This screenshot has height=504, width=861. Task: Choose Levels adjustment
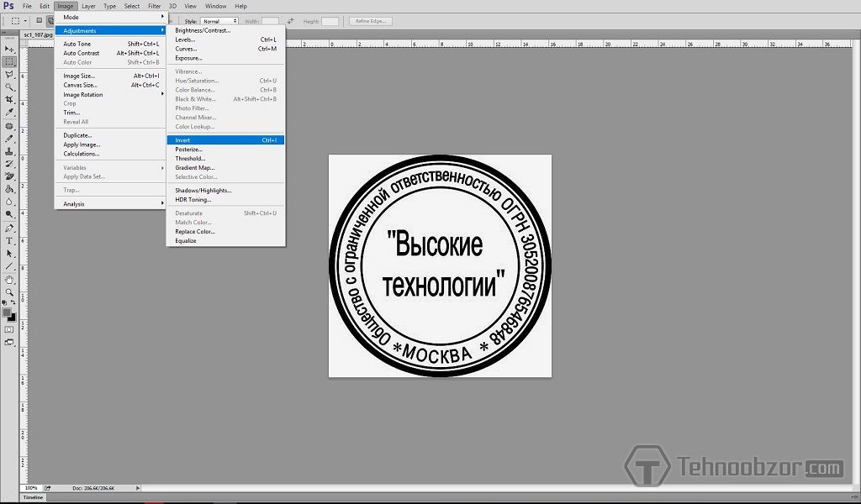pyautogui.click(x=225, y=39)
